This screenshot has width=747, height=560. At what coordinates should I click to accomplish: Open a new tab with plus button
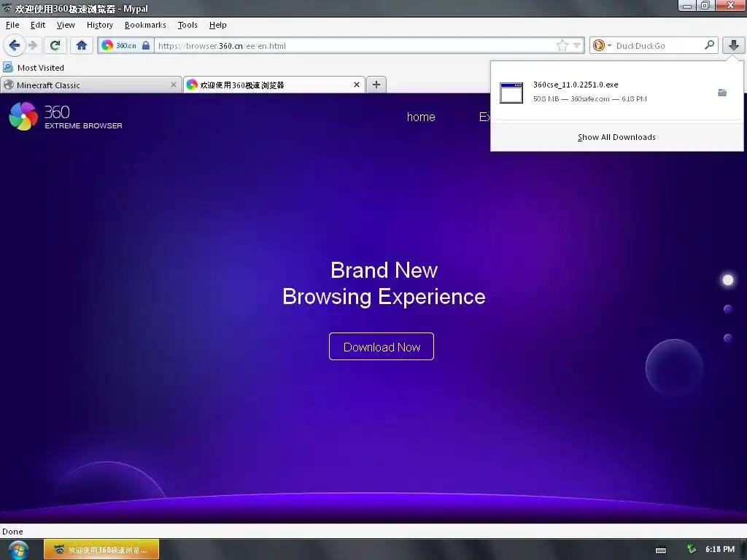tap(376, 85)
